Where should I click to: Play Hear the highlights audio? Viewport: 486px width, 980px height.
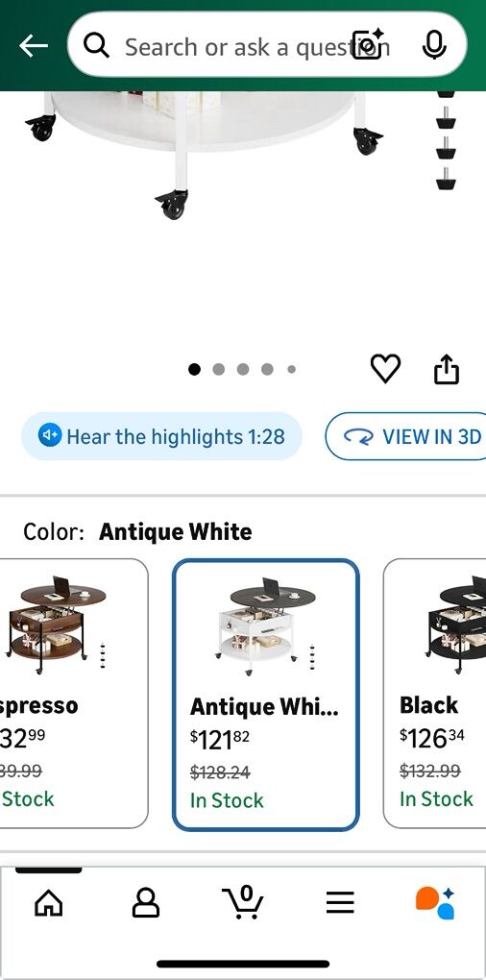coord(161,435)
